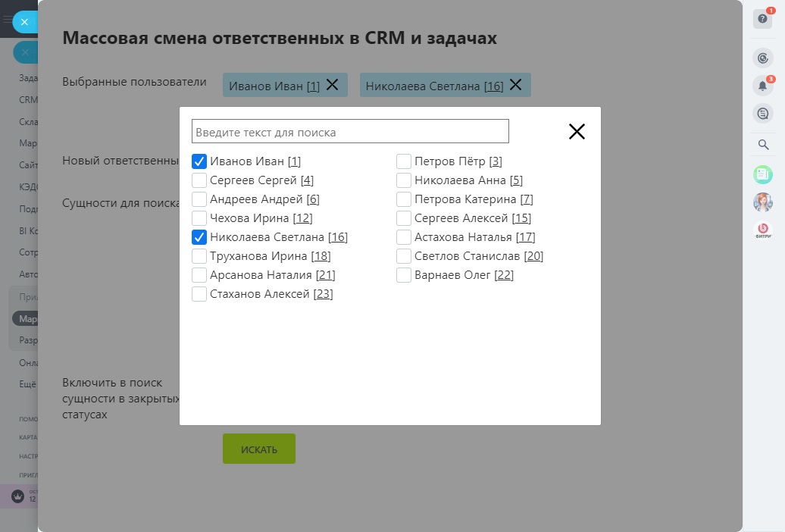Remove Николаева Светлана tag with X
Viewport: 785px width, 532px height.
point(516,85)
